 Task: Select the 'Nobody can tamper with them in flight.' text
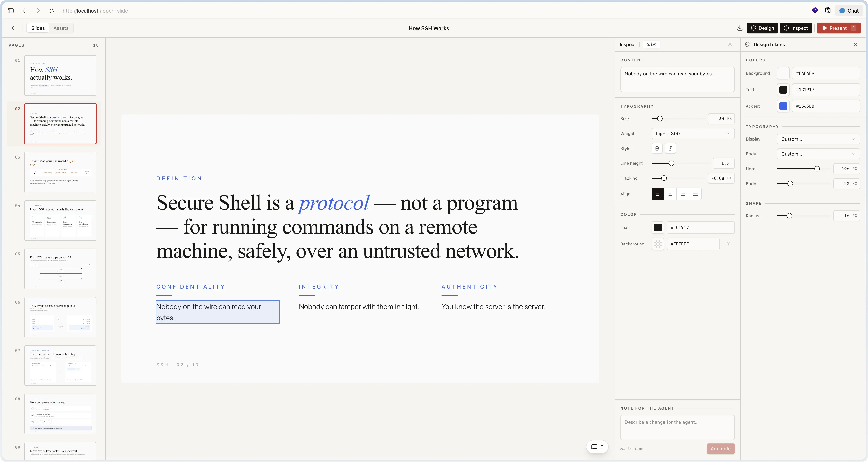[359, 307]
